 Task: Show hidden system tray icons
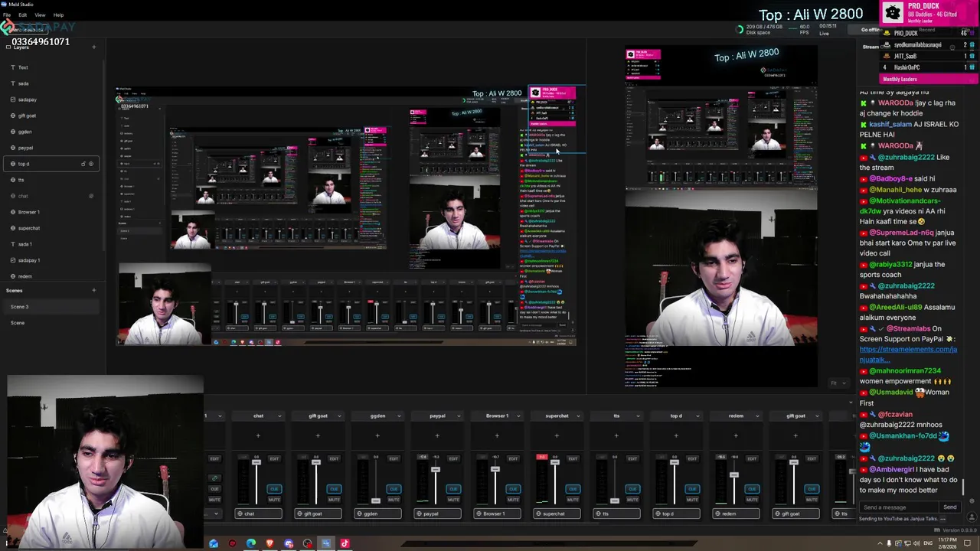[879, 543]
